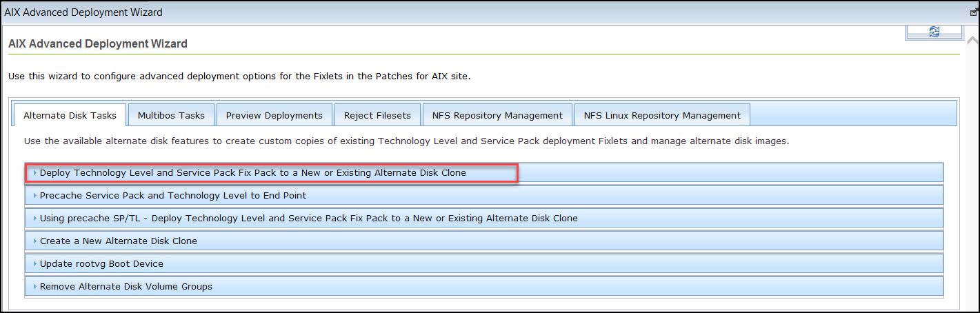Click the refresh icon button
The width and height of the screenshot is (980, 313).
[934, 32]
